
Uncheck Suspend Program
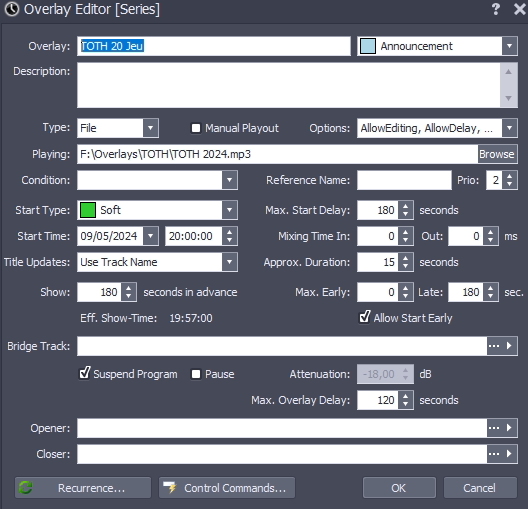(85, 373)
